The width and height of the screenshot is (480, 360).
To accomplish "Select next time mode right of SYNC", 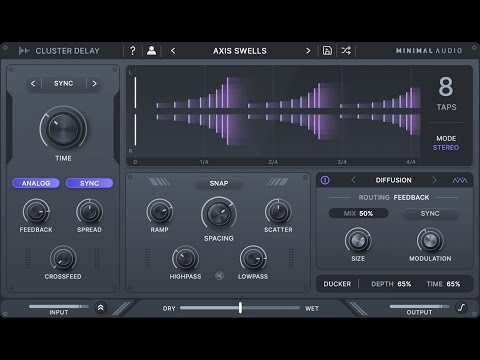I will tap(95, 84).
